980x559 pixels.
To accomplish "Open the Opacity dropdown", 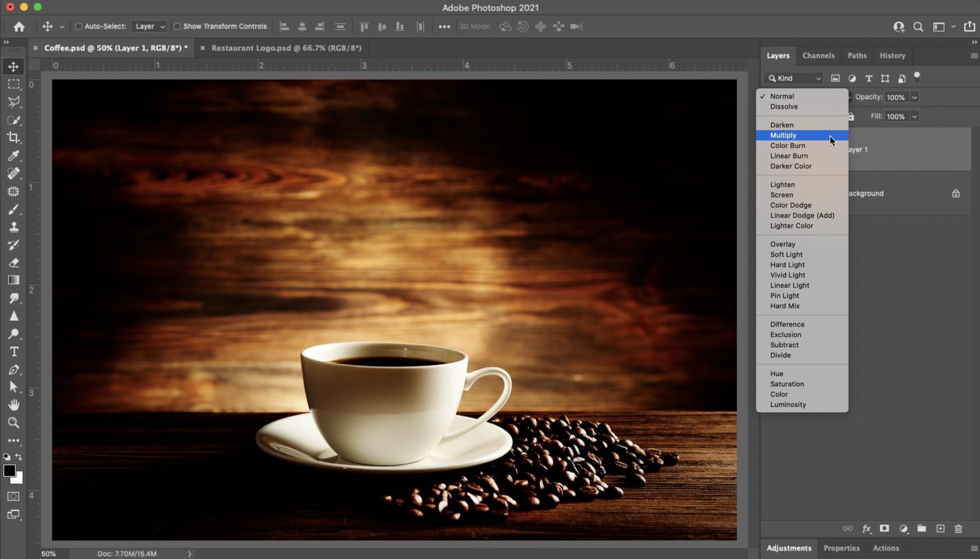I will [914, 97].
